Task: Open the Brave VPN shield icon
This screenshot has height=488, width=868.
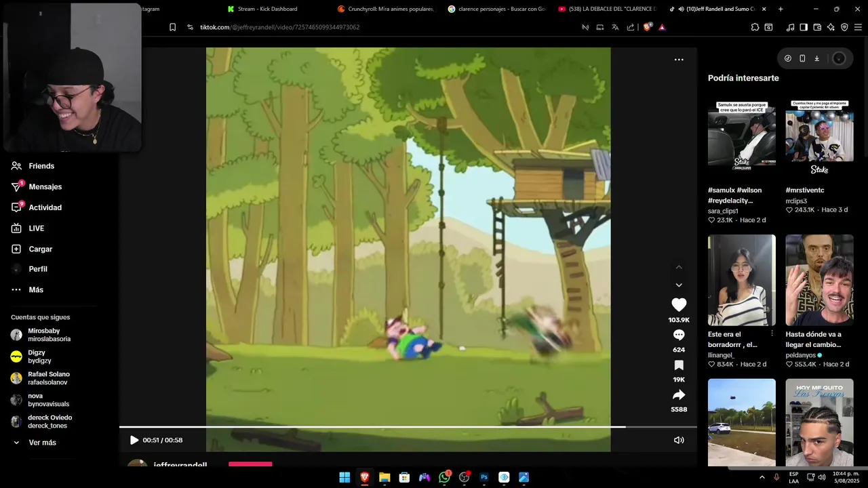Action: click(x=844, y=27)
